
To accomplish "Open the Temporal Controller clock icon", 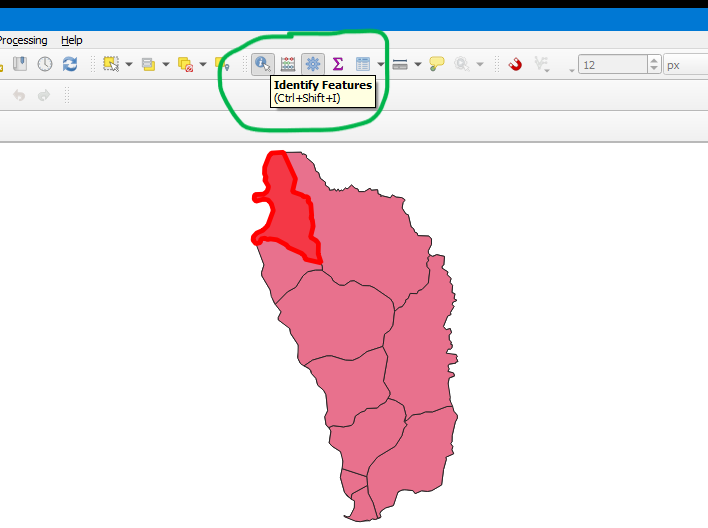I will click(x=45, y=64).
